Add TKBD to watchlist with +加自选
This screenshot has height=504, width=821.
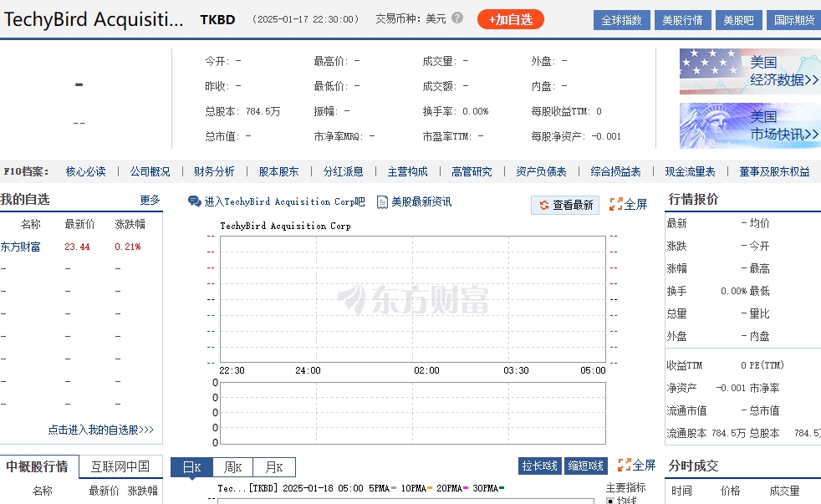(x=511, y=19)
